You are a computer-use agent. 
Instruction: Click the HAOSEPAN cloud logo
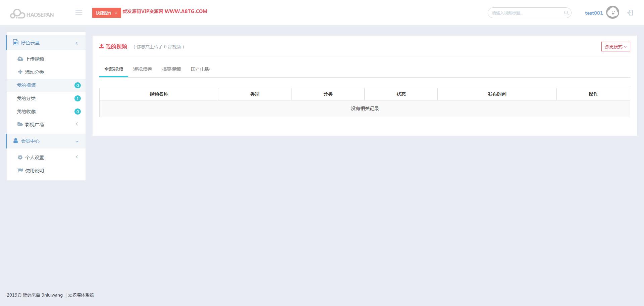(32, 14)
